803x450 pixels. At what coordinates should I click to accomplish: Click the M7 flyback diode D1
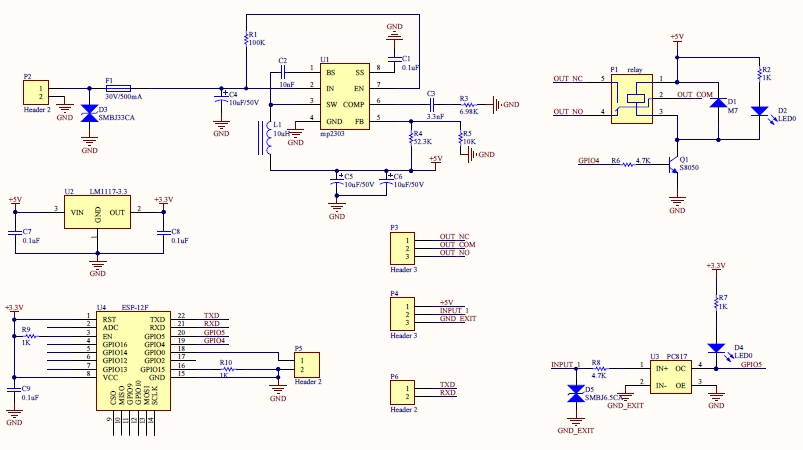click(x=716, y=103)
